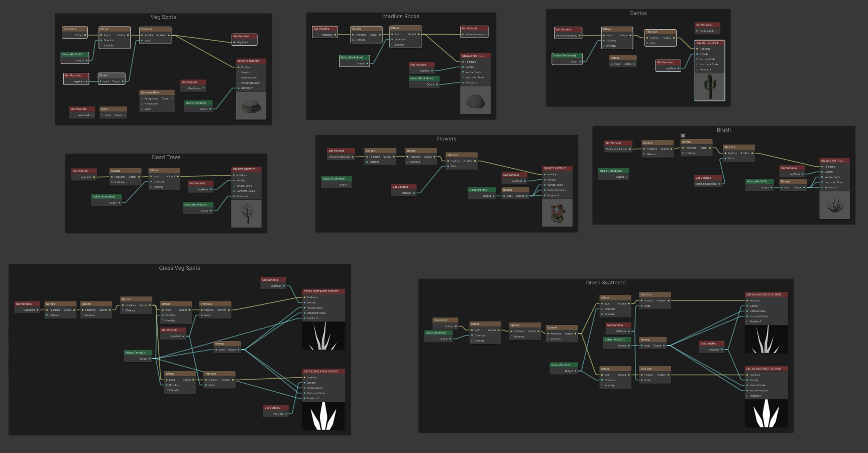The width and height of the screenshot is (868, 453).
Task: Select the Remap node in Brush group
Action: click(x=793, y=185)
